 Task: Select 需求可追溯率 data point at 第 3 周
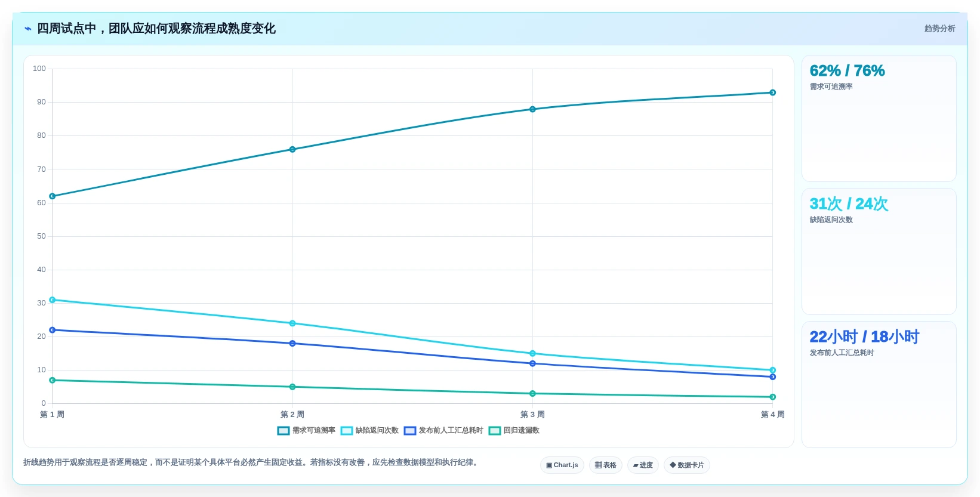(x=532, y=109)
